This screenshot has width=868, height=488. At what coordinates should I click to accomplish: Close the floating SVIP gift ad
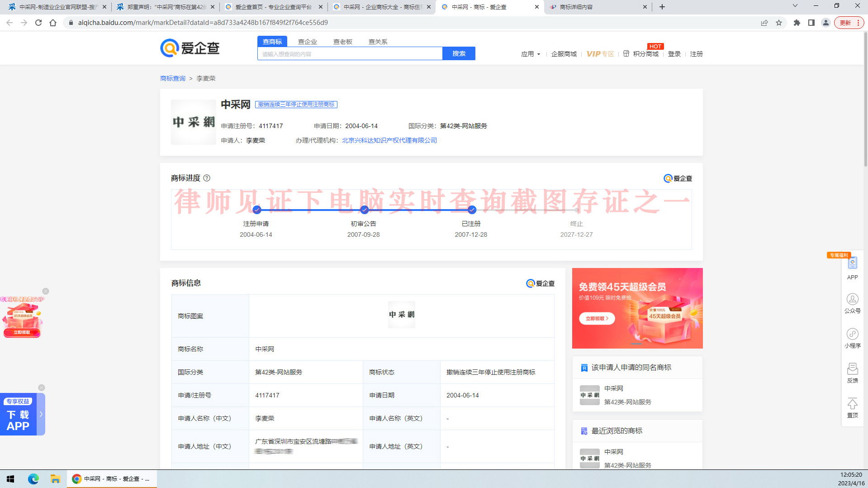[x=46, y=291]
